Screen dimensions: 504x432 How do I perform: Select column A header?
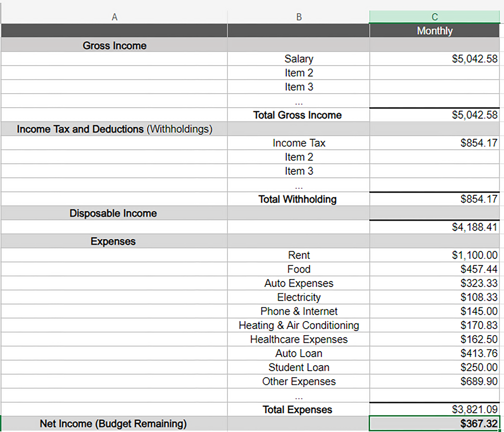point(115,17)
